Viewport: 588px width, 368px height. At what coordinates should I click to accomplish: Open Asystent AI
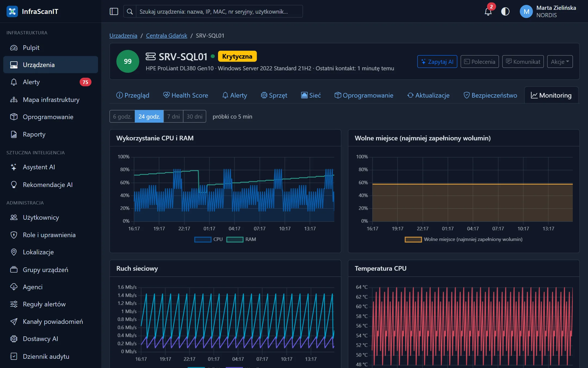51,167
